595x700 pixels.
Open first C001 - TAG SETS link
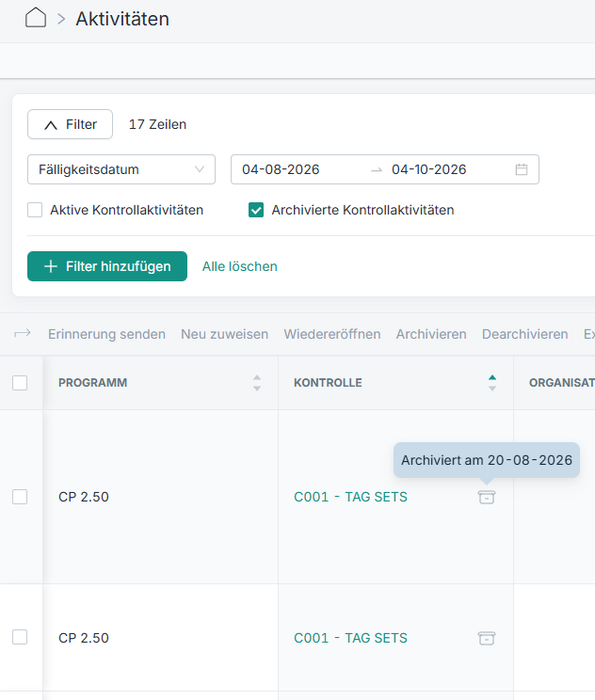350,497
